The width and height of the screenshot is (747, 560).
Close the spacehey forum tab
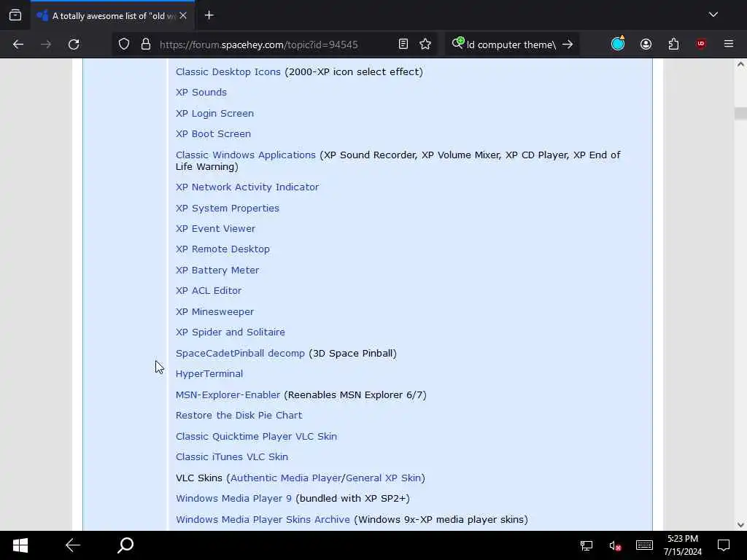(183, 16)
